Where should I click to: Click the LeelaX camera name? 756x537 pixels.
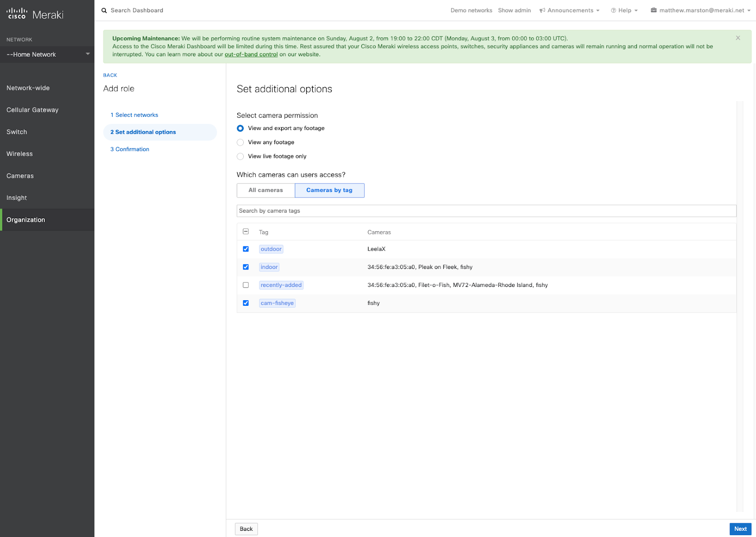click(x=377, y=249)
